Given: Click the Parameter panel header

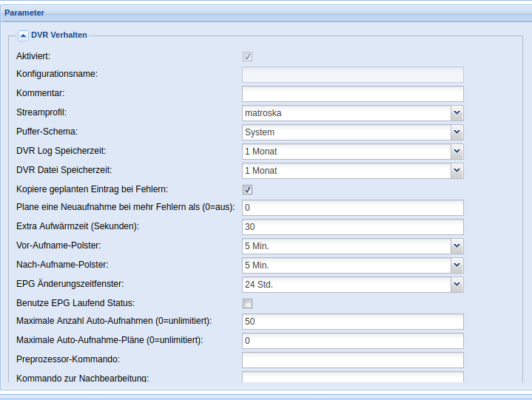Looking at the screenshot, I should coord(266,13).
